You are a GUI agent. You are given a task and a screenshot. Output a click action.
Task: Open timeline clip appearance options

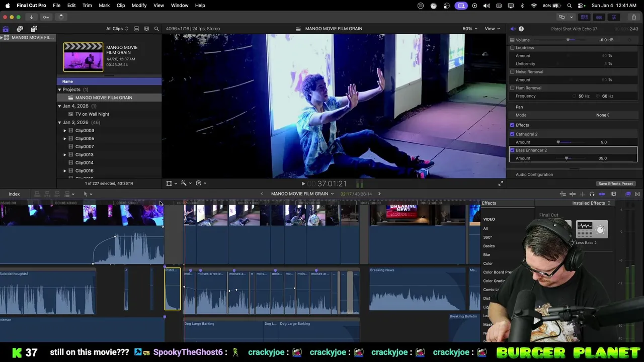614,194
